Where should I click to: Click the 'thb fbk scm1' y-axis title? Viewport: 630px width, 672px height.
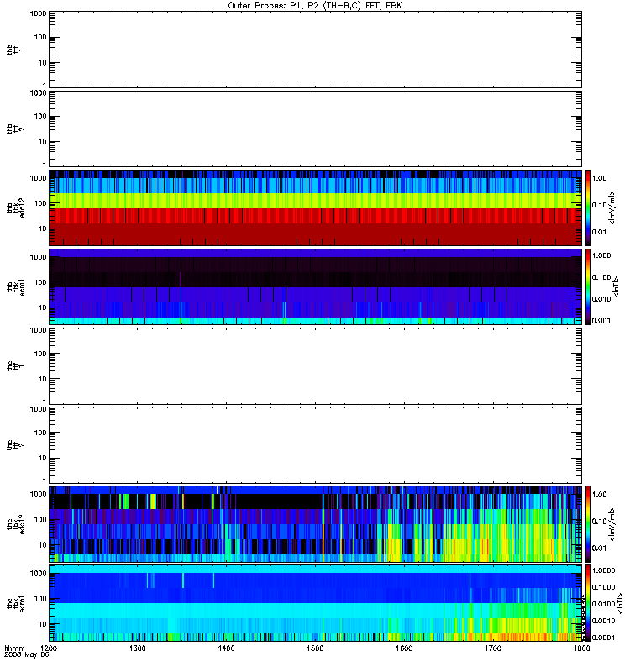click(x=16, y=286)
